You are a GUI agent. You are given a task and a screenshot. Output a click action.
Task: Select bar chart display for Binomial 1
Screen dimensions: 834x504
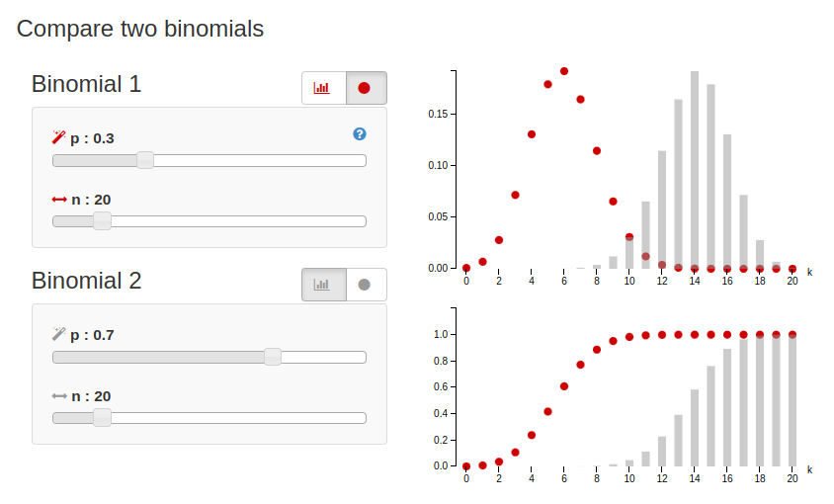tap(322, 88)
